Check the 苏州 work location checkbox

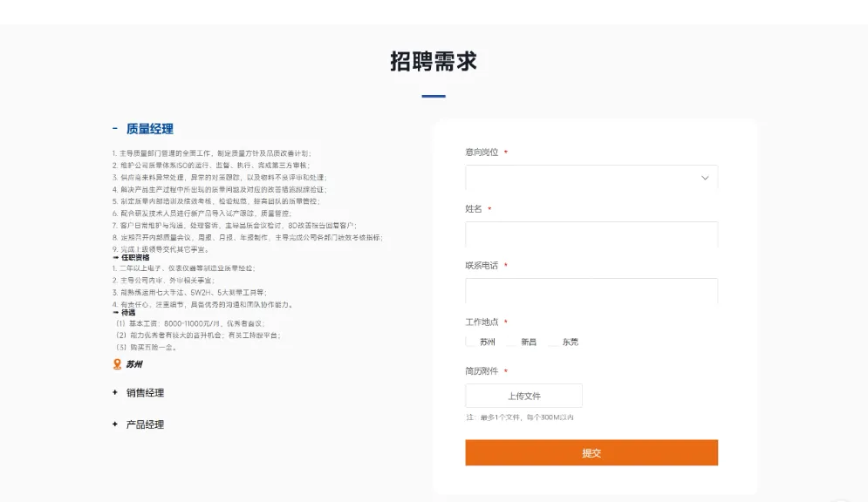click(x=468, y=342)
